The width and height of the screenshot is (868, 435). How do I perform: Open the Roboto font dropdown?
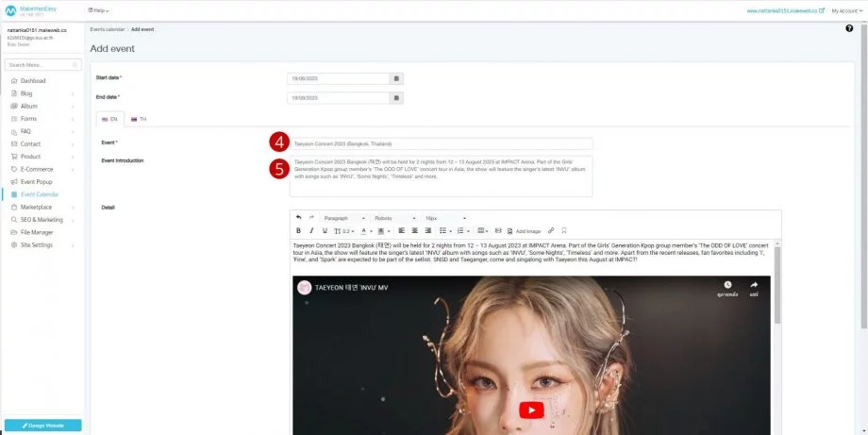pyautogui.click(x=395, y=218)
